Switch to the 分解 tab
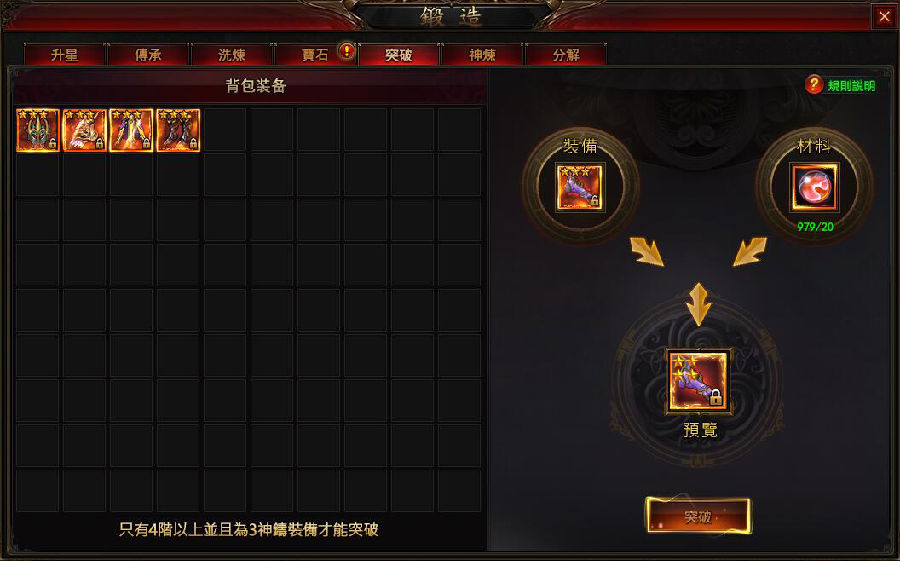Viewport: 900px width, 561px height. (566, 55)
